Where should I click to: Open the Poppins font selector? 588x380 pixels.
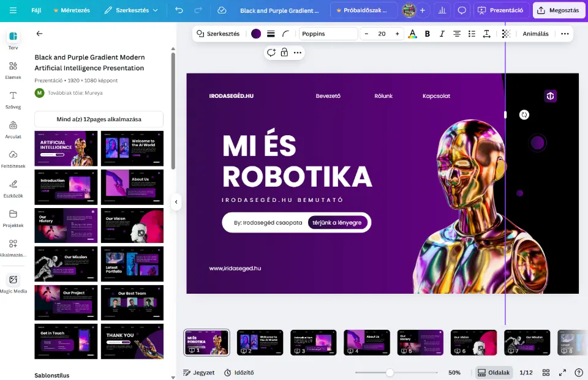click(328, 34)
